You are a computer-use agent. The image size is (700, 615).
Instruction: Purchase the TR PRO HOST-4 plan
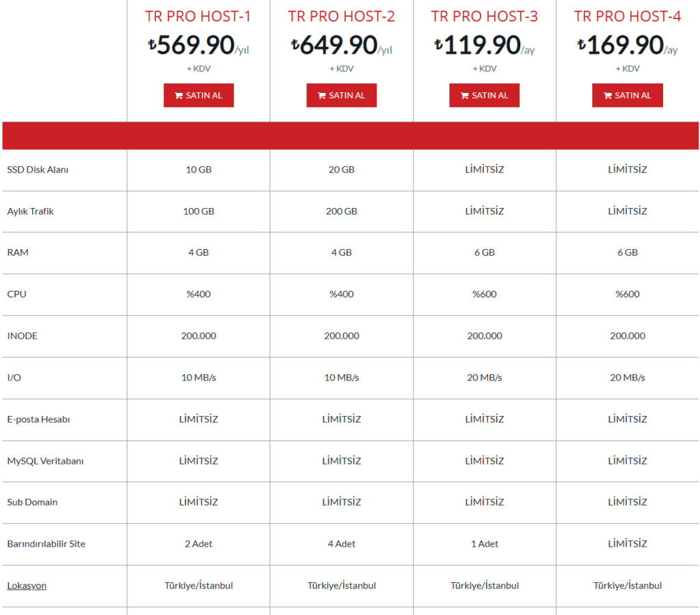coord(627,95)
